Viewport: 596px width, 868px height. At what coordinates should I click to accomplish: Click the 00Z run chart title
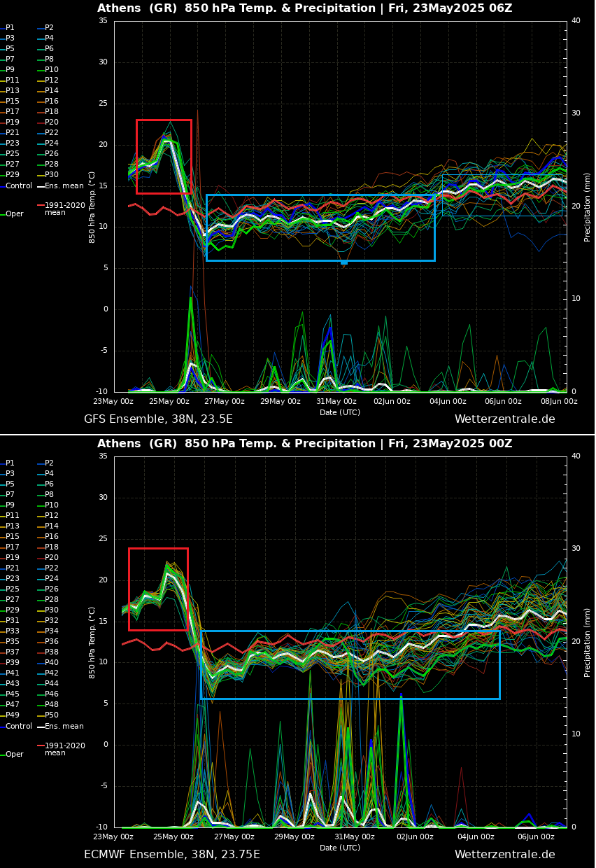coord(304,444)
